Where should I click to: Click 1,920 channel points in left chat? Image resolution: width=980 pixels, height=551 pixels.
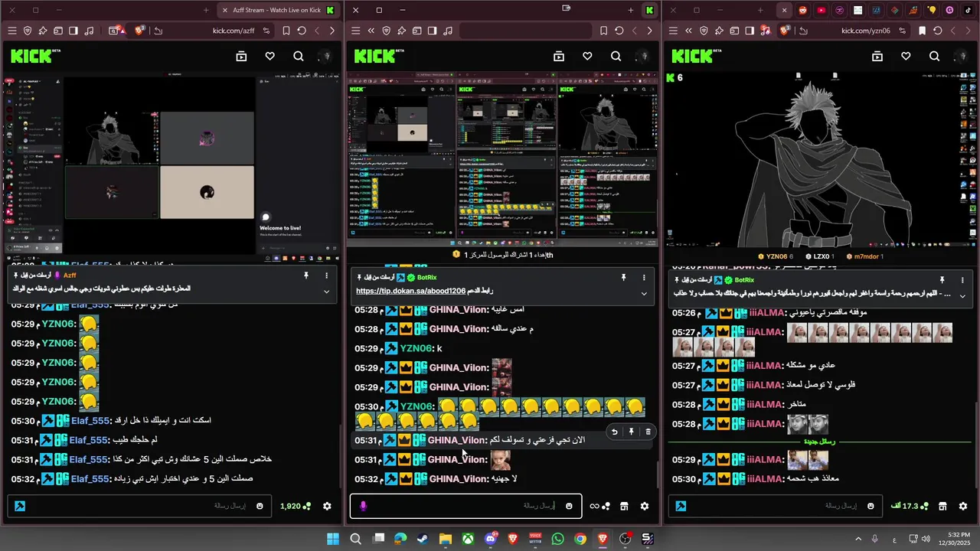point(296,506)
